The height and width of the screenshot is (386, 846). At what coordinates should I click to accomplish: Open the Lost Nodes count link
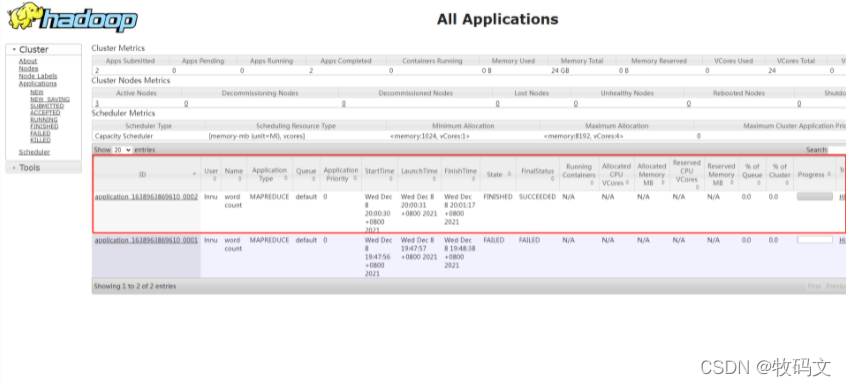[x=497, y=103]
